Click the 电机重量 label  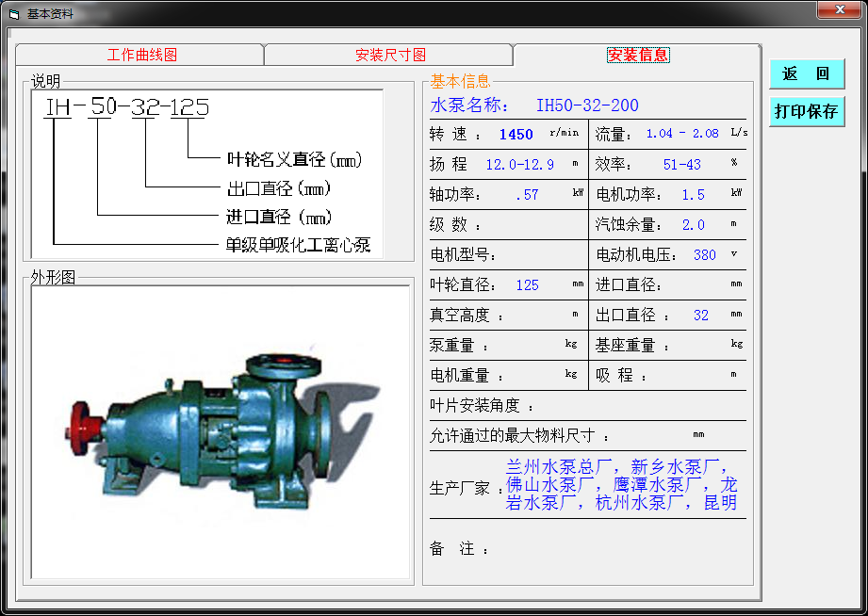[x=467, y=375]
